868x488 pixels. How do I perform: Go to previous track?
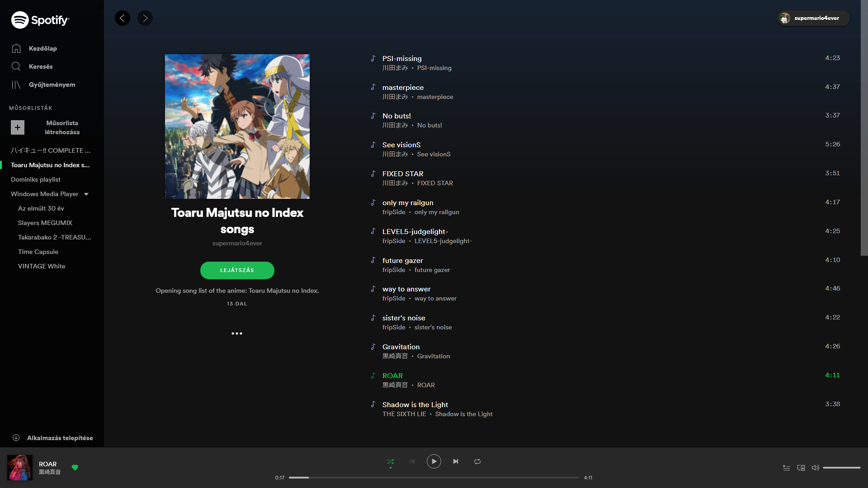(x=412, y=461)
